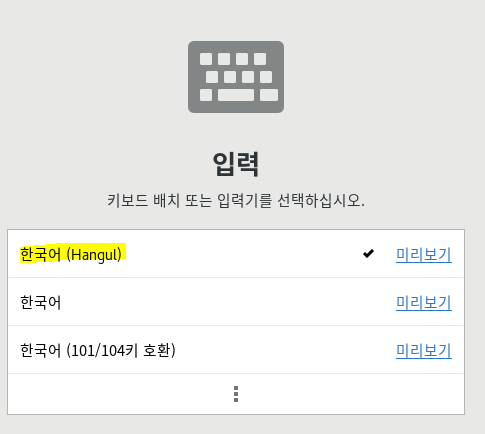Select the plain 한국어 keyboard layout

pyautogui.click(x=236, y=302)
